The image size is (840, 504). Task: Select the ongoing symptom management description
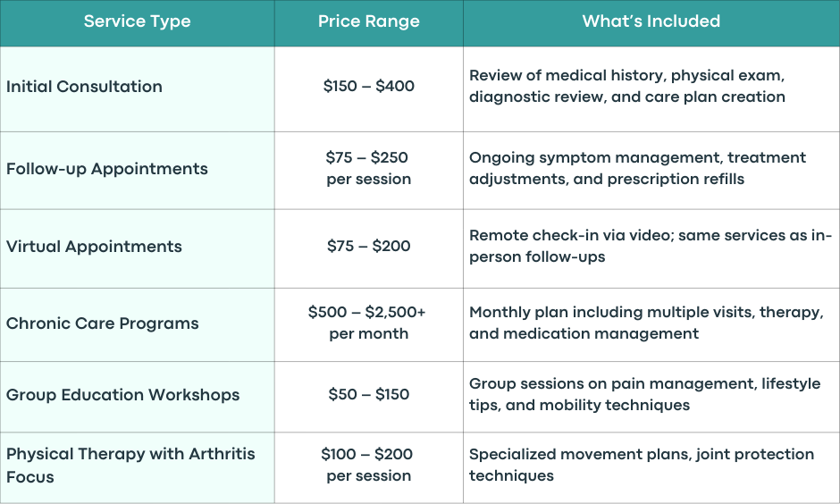click(x=637, y=168)
